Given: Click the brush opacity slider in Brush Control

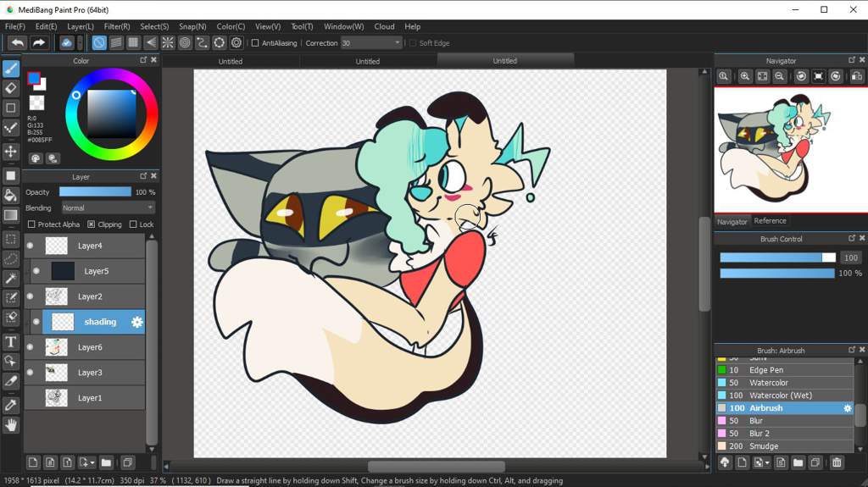Looking at the screenshot, I should (777, 274).
